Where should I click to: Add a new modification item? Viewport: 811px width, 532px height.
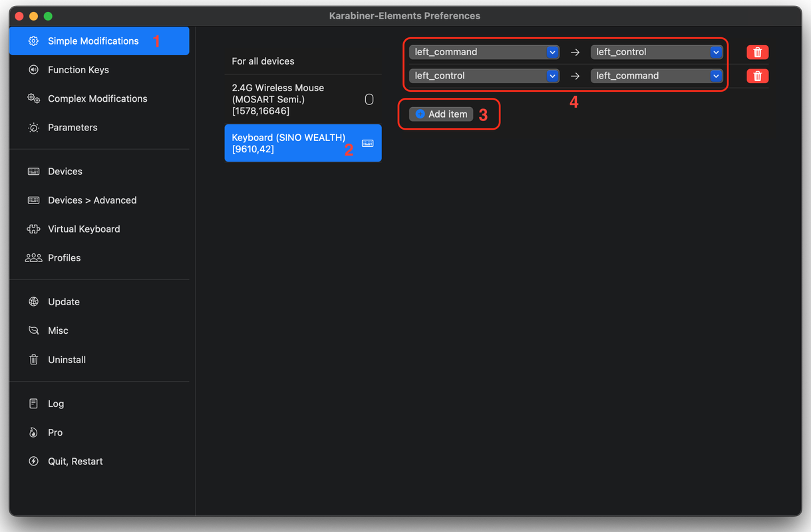tap(441, 114)
